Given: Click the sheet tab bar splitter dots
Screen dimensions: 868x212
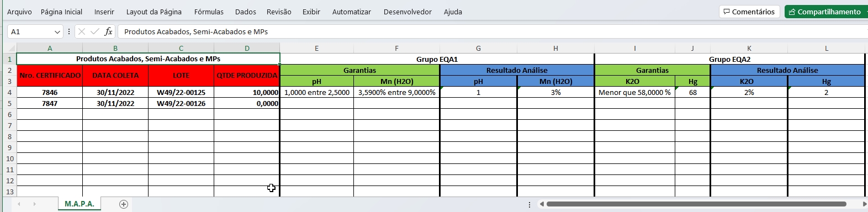Looking at the screenshot, I should click(x=530, y=204).
